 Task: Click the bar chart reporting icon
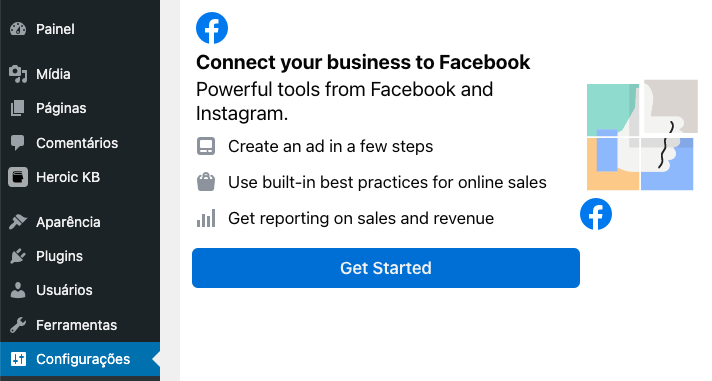[x=206, y=218]
